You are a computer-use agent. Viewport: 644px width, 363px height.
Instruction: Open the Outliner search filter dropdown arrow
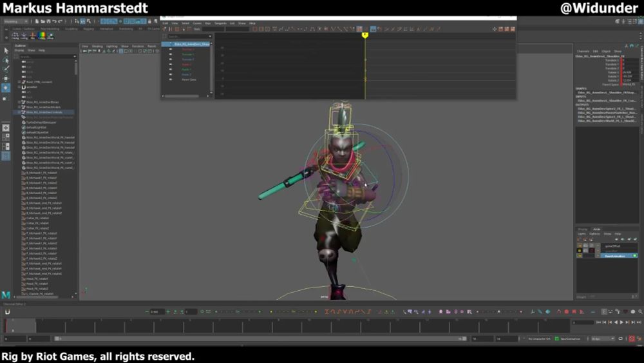pyautogui.click(x=74, y=56)
